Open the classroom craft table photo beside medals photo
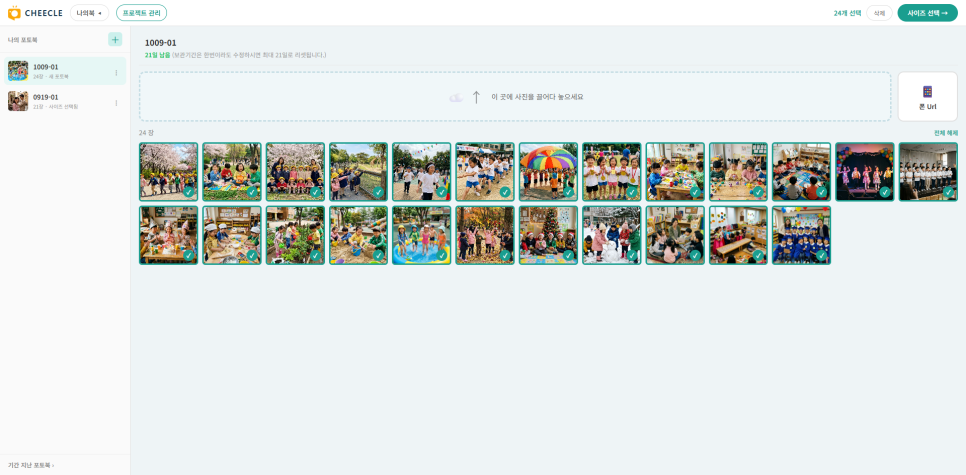 click(x=675, y=172)
